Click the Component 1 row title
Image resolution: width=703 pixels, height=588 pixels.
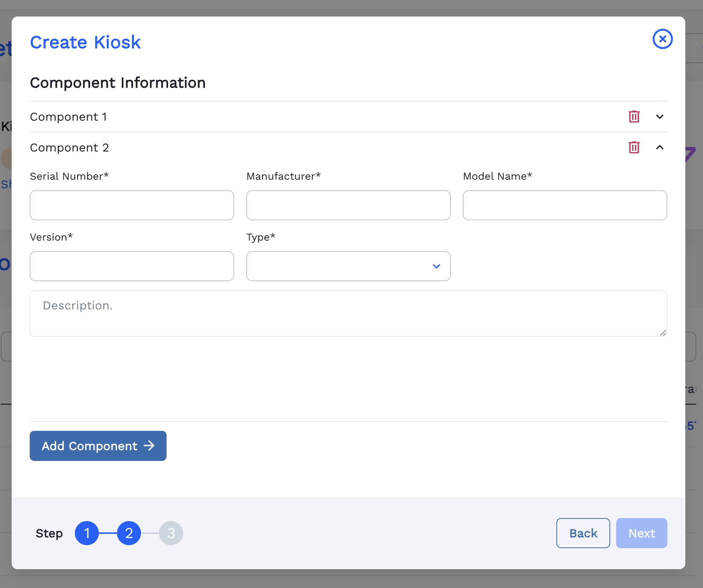pos(68,117)
